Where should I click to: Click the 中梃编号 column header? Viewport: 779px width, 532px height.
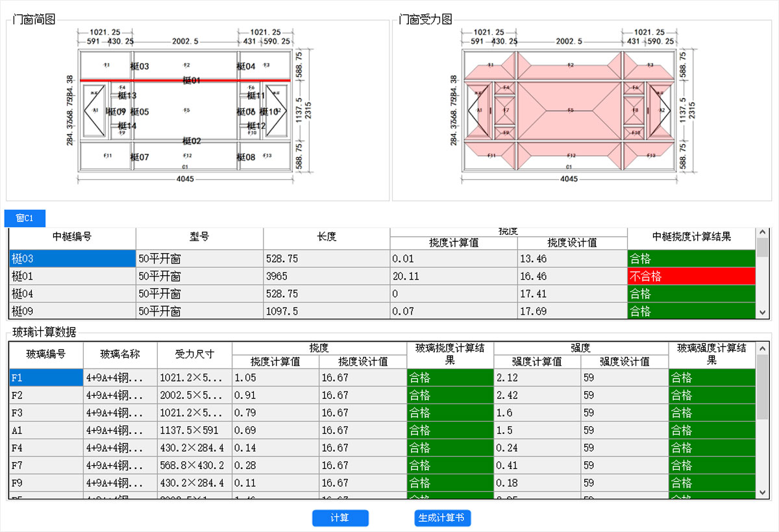click(72, 237)
